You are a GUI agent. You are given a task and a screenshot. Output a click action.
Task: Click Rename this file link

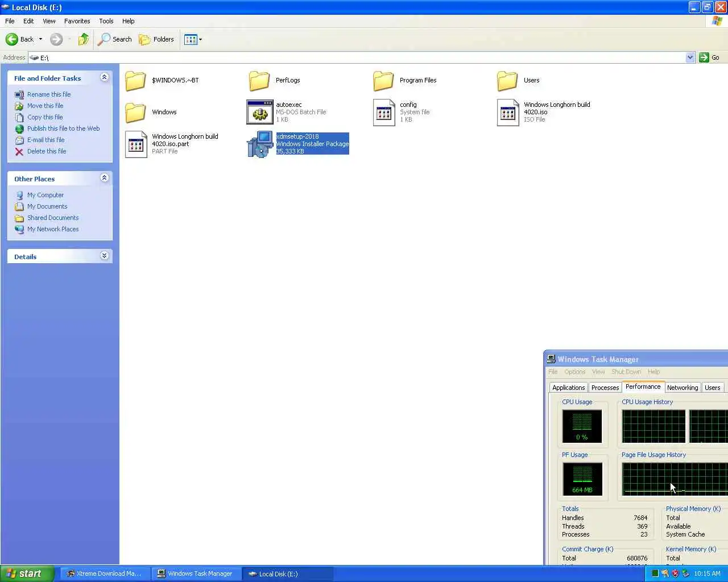[49, 94]
